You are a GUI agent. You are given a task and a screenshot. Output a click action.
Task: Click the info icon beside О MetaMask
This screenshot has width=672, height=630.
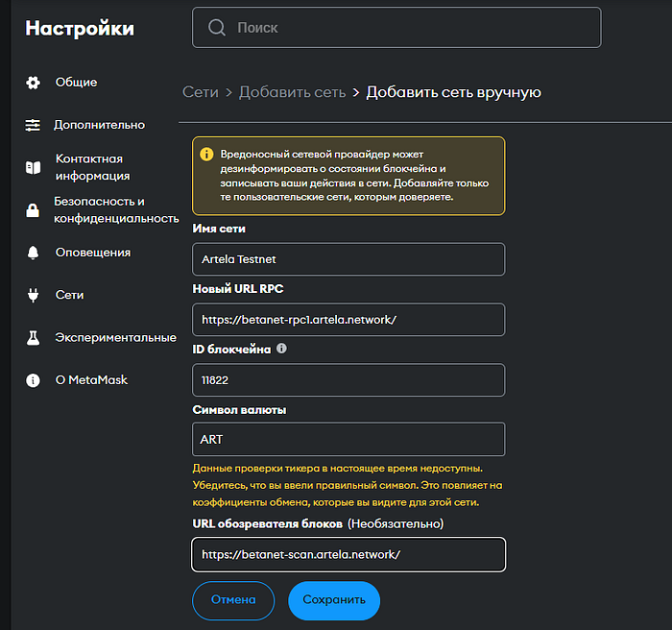click(x=33, y=380)
